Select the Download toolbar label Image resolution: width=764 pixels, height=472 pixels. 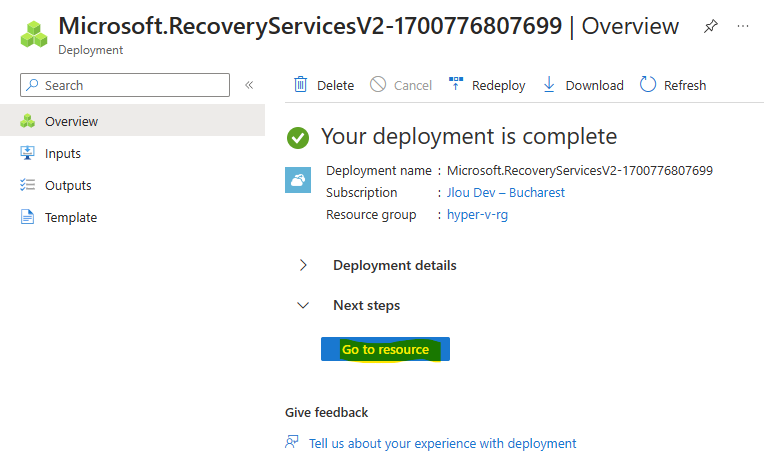[594, 85]
